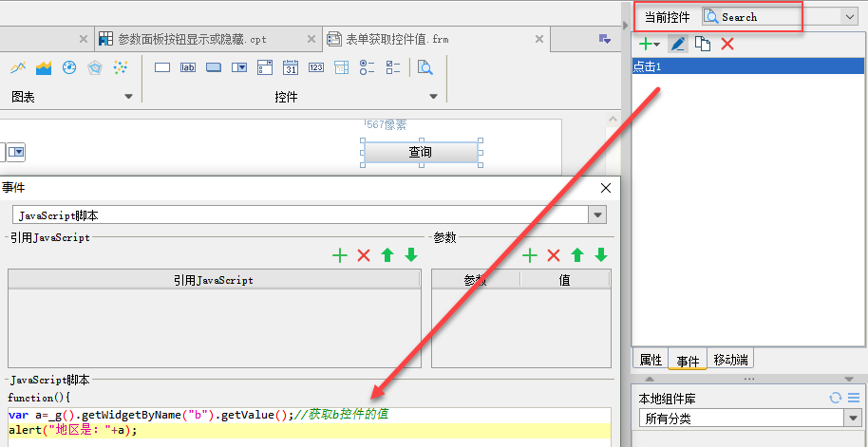This screenshot has height=447, width=868.
Task: Open the 移动端 tab
Action: [x=730, y=360]
